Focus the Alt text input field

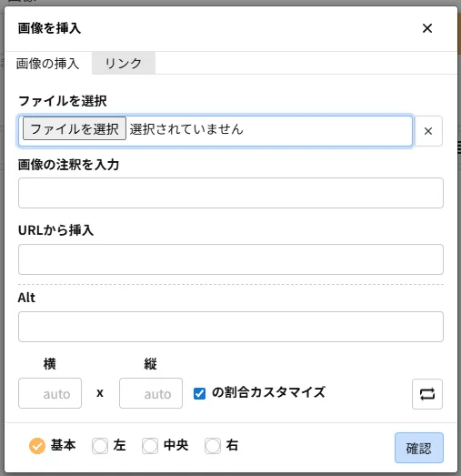[x=231, y=327]
